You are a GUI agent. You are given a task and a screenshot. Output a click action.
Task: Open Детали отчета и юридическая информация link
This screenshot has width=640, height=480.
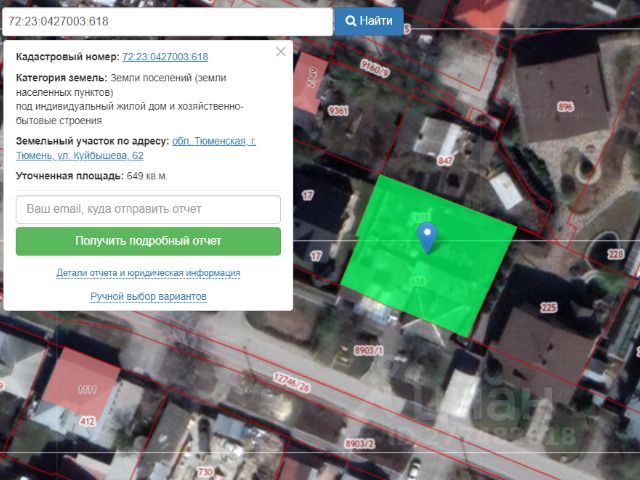[148, 272]
